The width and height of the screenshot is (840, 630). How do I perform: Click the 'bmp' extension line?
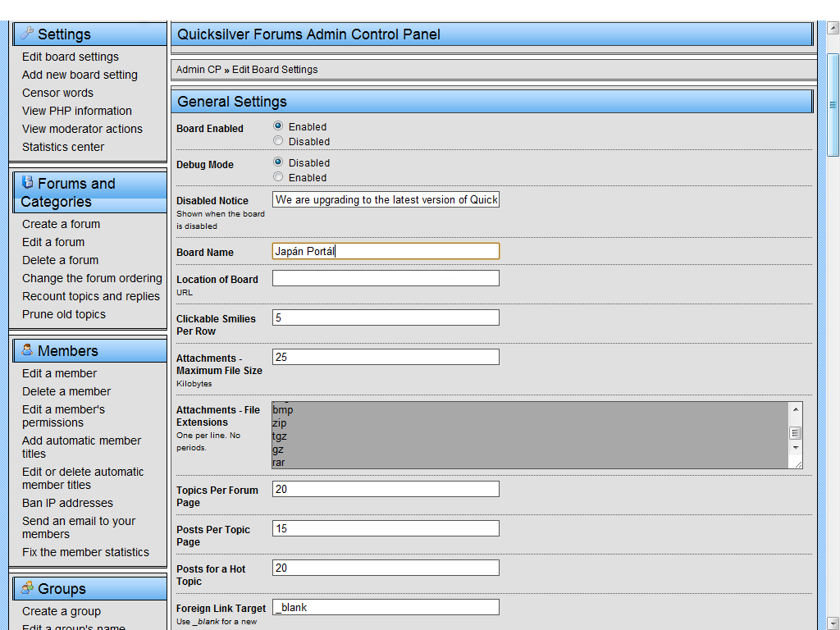(x=283, y=410)
